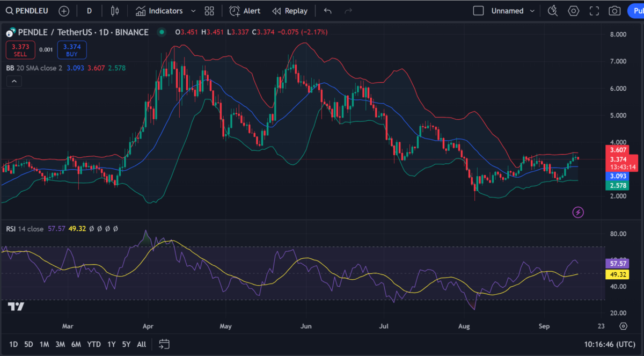Start bar Replay mode
Screen dimensions: 644x356
290,11
